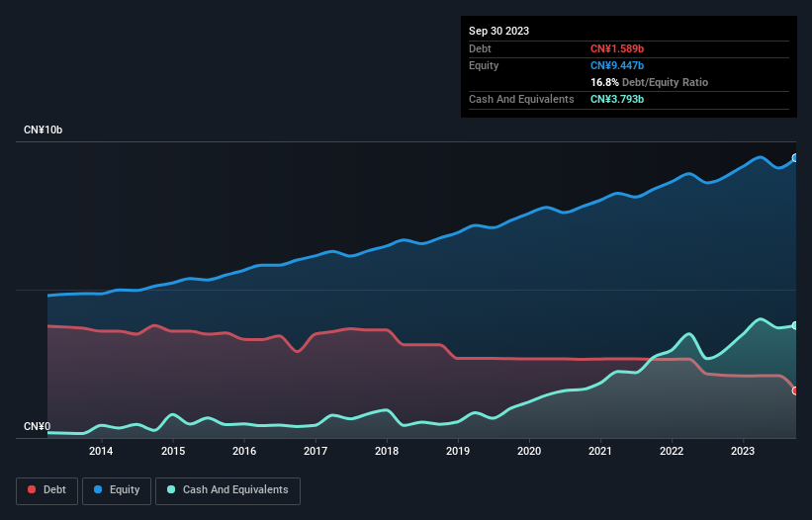Select the Equity endpoint marker at Sep 2023
Image resolution: width=812 pixels, height=520 pixels.
coord(795,158)
